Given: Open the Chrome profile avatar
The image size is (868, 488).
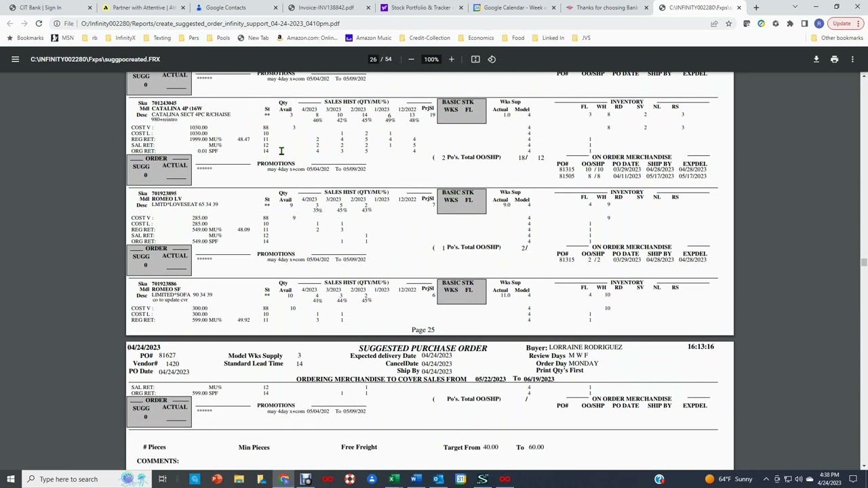Looking at the screenshot, I should tap(819, 23).
